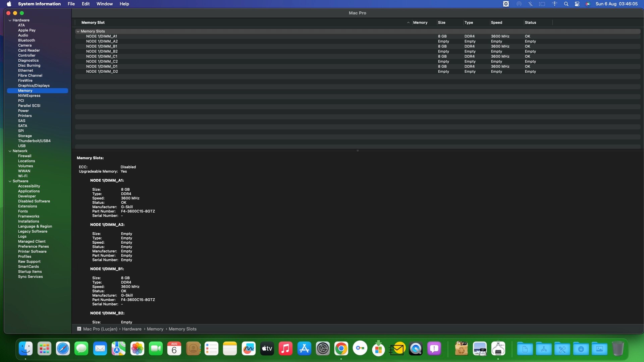This screenshot has width=644, height=362.
Task: Launch the Music app in dock
Action: click(x=285, y=349)
